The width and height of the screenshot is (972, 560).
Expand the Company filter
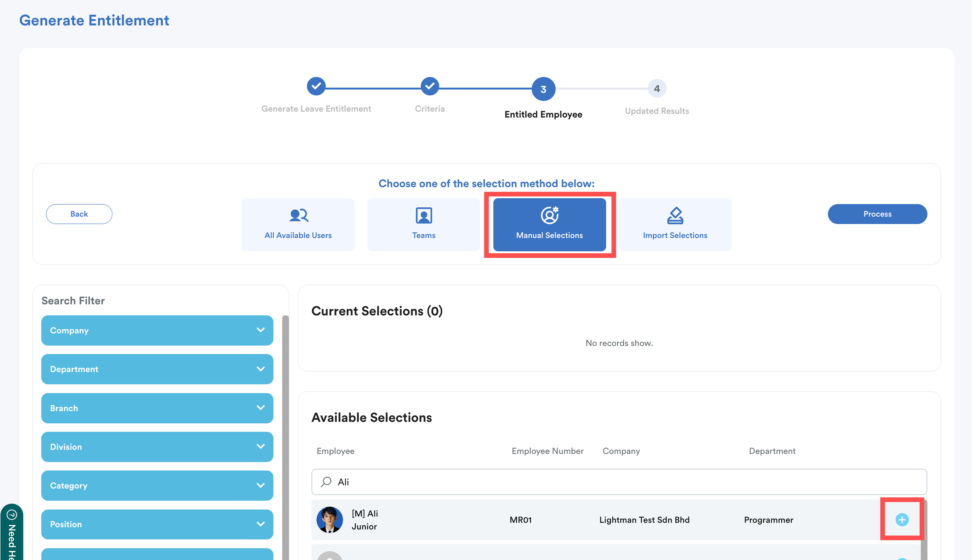(x=157, y=330)
